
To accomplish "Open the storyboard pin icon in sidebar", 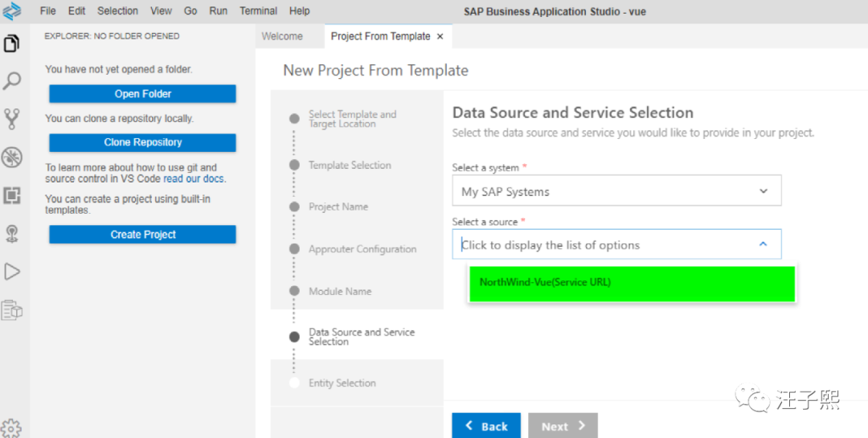I will (12, 233).
